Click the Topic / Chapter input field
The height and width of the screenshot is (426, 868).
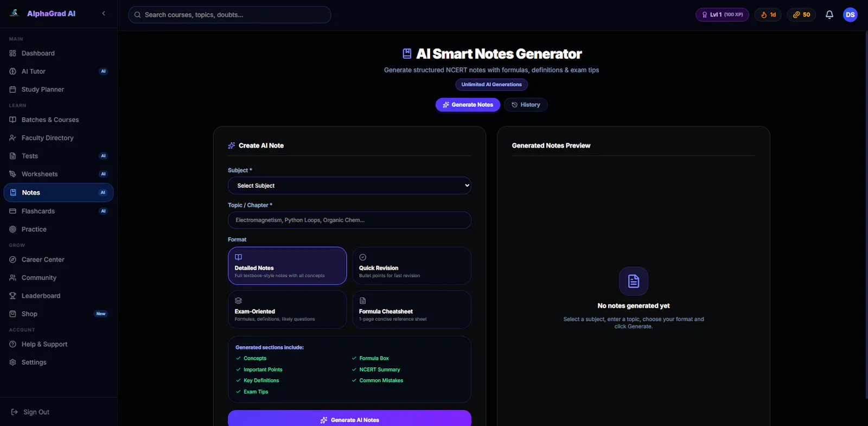click(349, 220)
